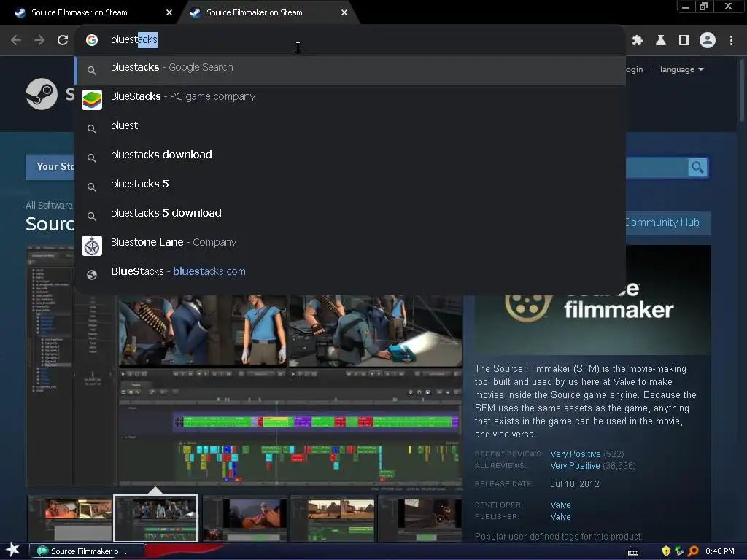Click the orange magnifier tray icon
The width and height of the screenshot is (747, 560).
(693, 551)
